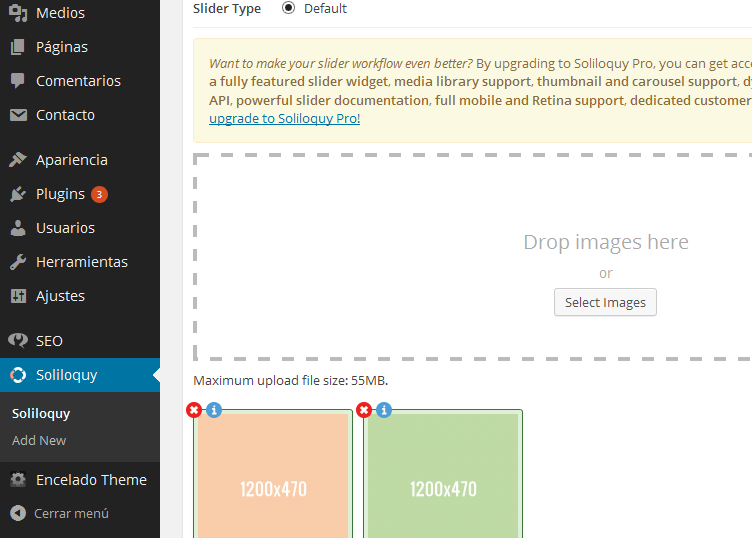Click the Usuarios person icon
This screenshot has width=752, height=538.
click(18, 228)
